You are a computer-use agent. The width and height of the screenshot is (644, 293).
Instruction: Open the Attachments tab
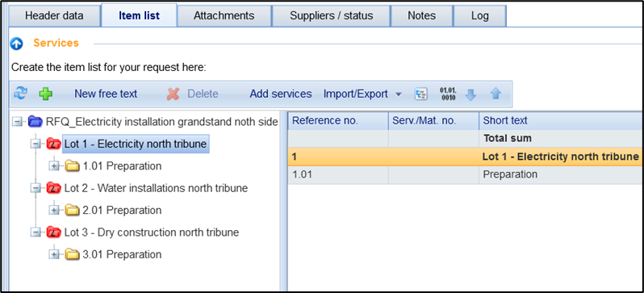coord(224,15)
